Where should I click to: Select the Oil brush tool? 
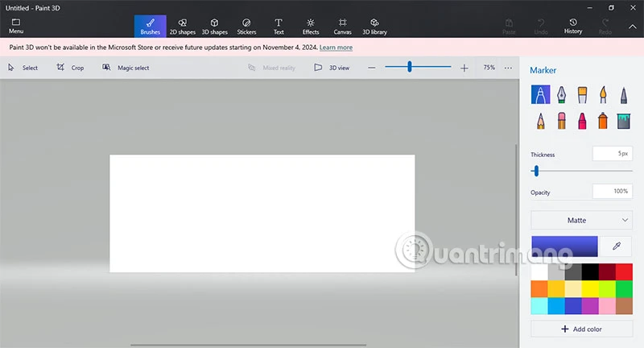coord(582,95)
